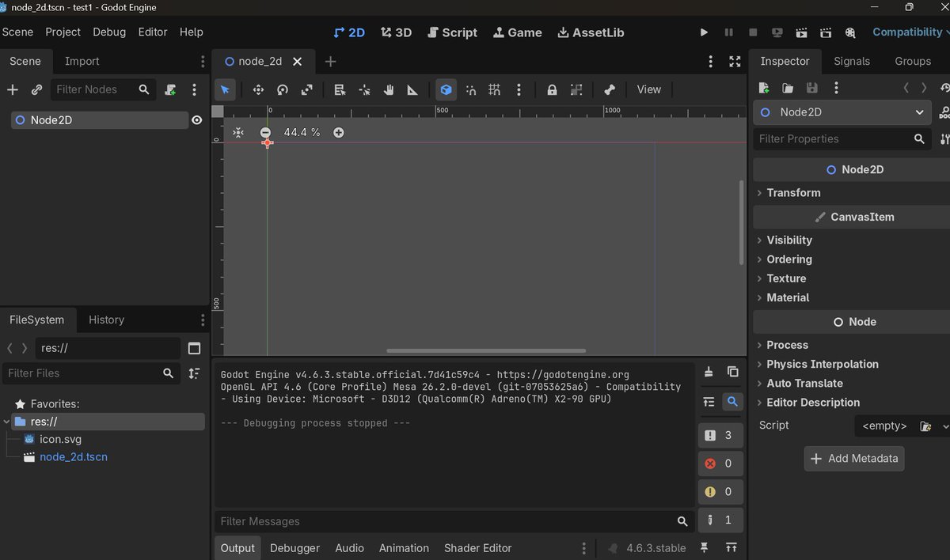
Task: Create a new resource in Inspector
Action: tap(764, 88)
